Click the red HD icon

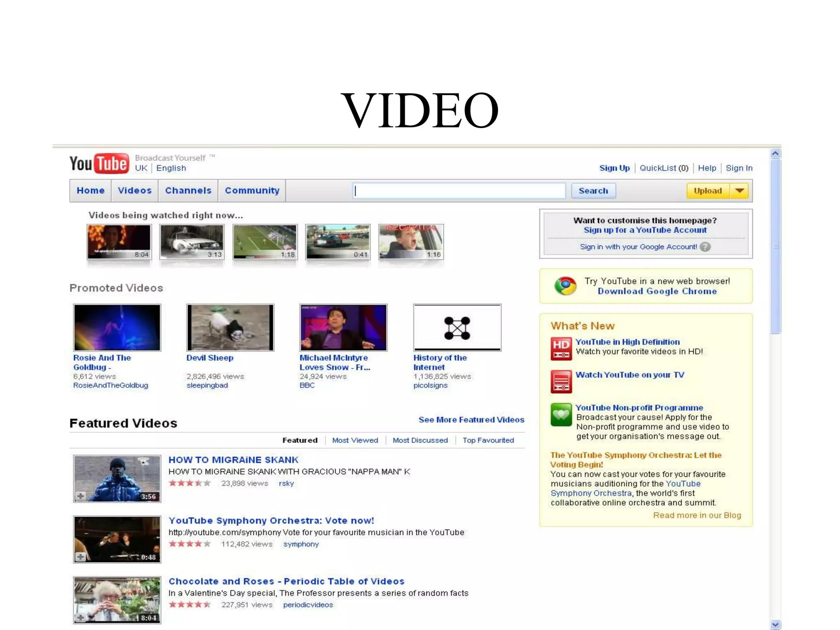click(x=561, y=349)
